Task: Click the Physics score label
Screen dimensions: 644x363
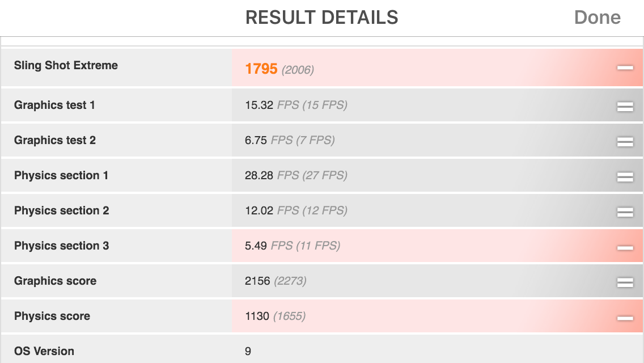Action: pyautogui.click(x=52, y=316)
